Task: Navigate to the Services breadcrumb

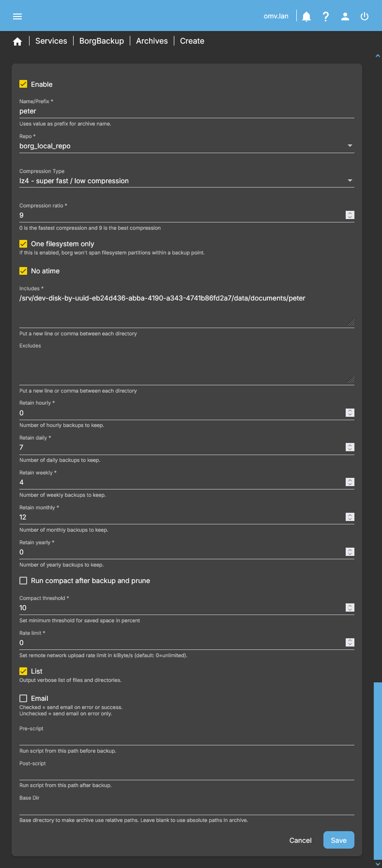Action: pos(51,41)
